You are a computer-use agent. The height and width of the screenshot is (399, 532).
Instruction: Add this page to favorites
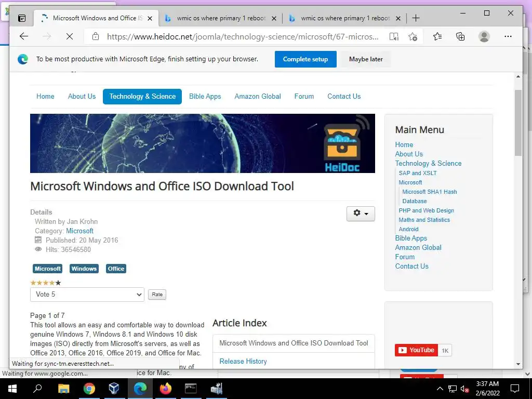(413, 36)
